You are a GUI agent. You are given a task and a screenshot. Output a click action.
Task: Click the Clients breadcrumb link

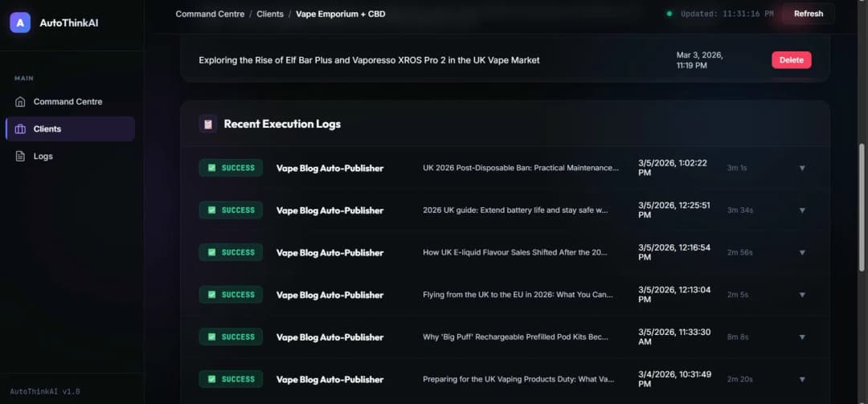(270, 14)
